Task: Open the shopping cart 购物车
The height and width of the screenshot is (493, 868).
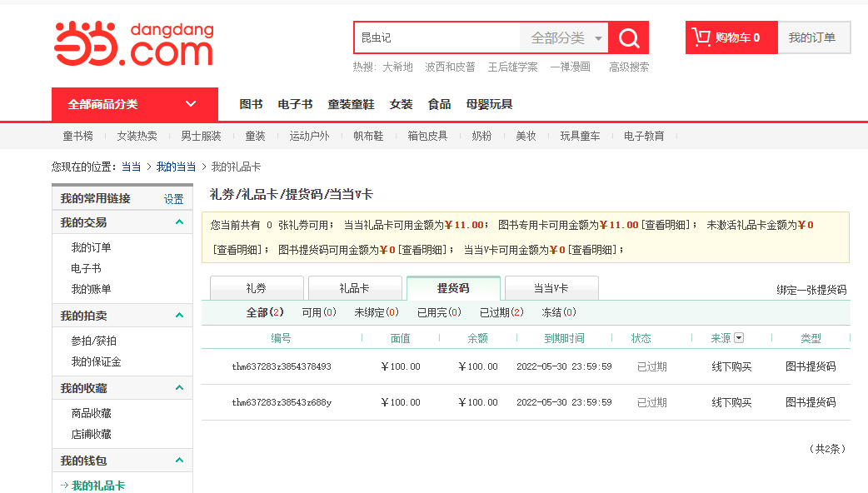Action: [731, 37]
